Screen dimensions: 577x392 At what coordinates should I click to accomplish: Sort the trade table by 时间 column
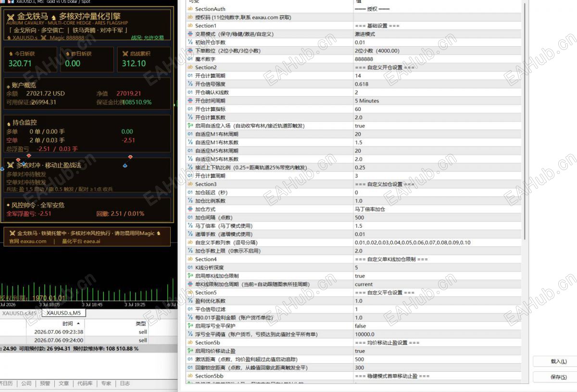[x=67, y=324]
